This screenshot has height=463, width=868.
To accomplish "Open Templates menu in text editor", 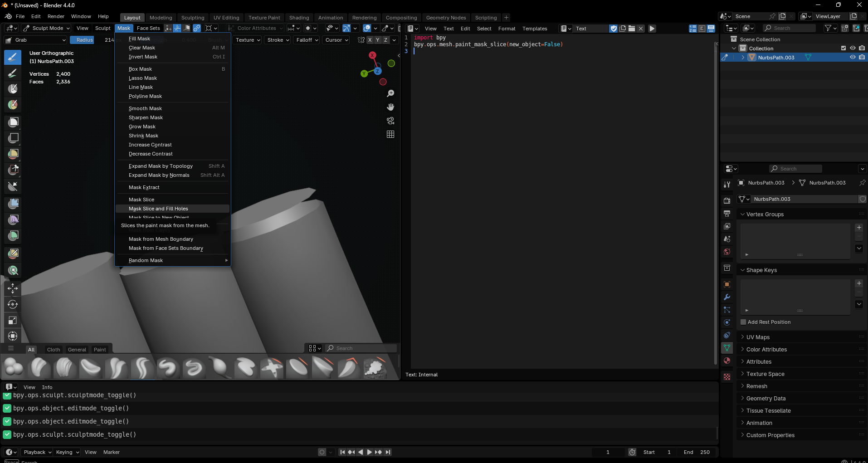I will point(535,29).
